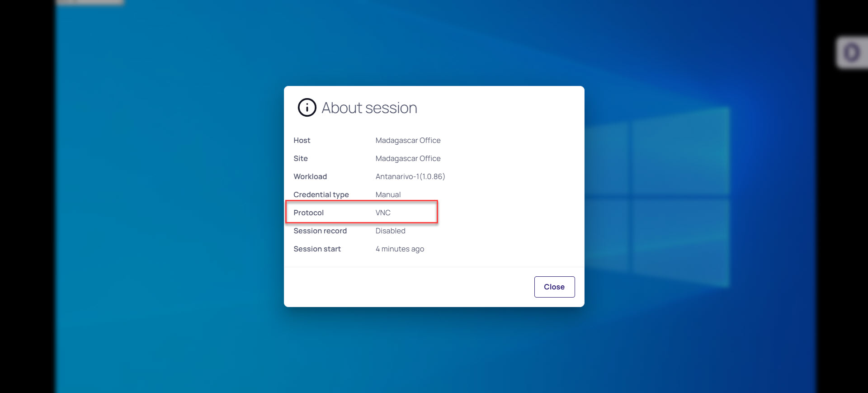Click the Workload label
Viewport: 868px width, 393px height.
click(x=310, y=176)
